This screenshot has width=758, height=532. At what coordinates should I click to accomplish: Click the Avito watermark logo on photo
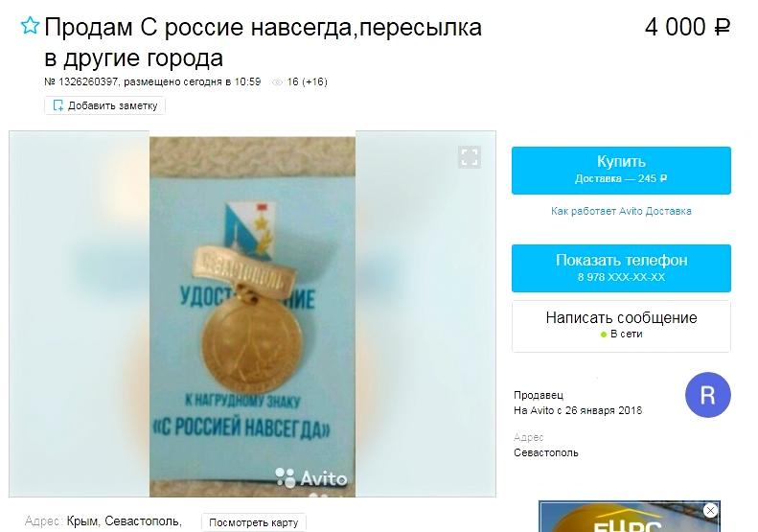[311, 477]
